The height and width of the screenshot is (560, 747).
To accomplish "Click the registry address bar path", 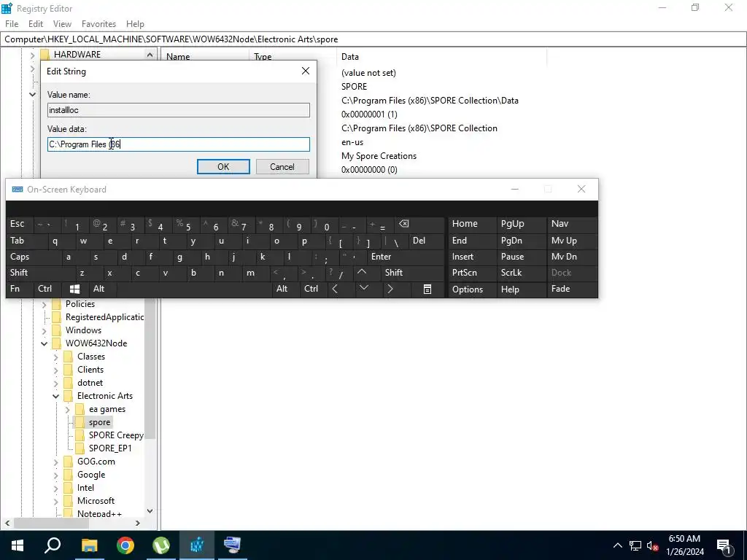I will [373, 39].
